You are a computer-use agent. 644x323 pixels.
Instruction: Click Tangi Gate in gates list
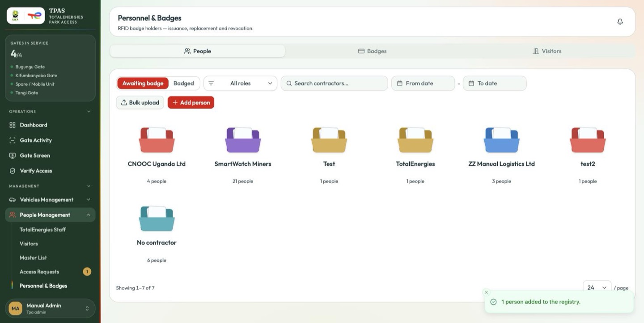pyautogui.click(x=27, y=93)
